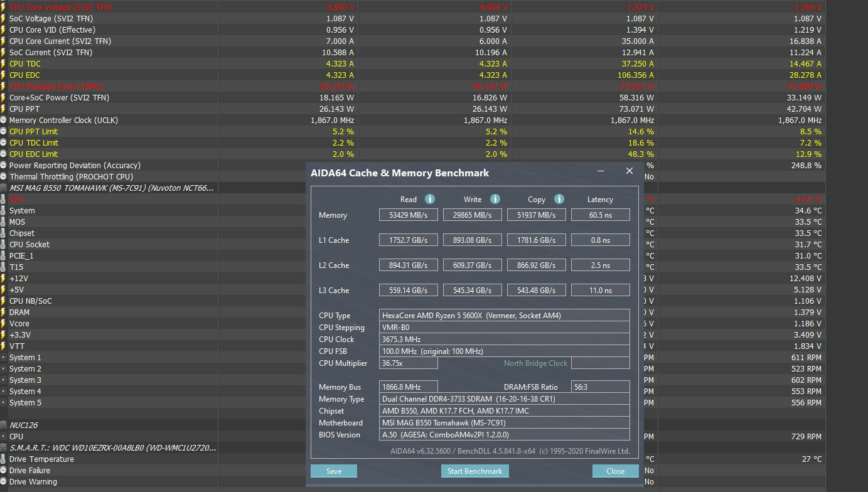Click the Memory Bus field 1866.8 MHz
Image resolution: width=868 pixels, height=492 pixels.
click(409, 387)
